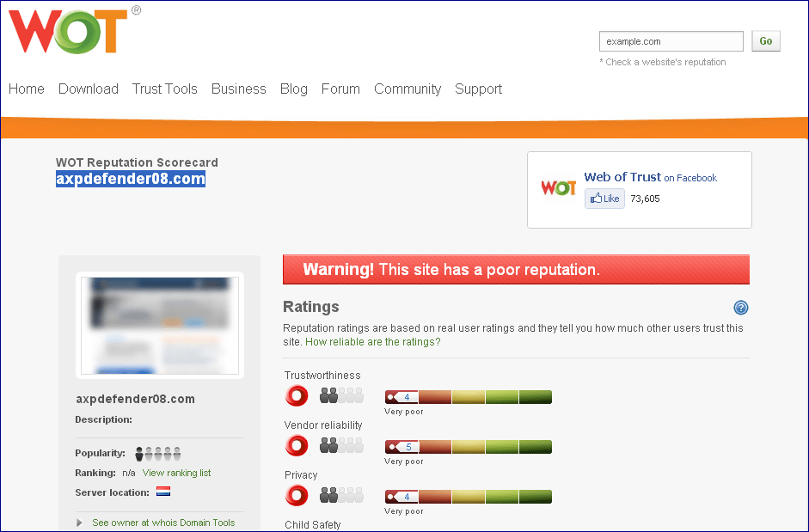Click the WOT Reputation Scorecard title

coord(137,162)
